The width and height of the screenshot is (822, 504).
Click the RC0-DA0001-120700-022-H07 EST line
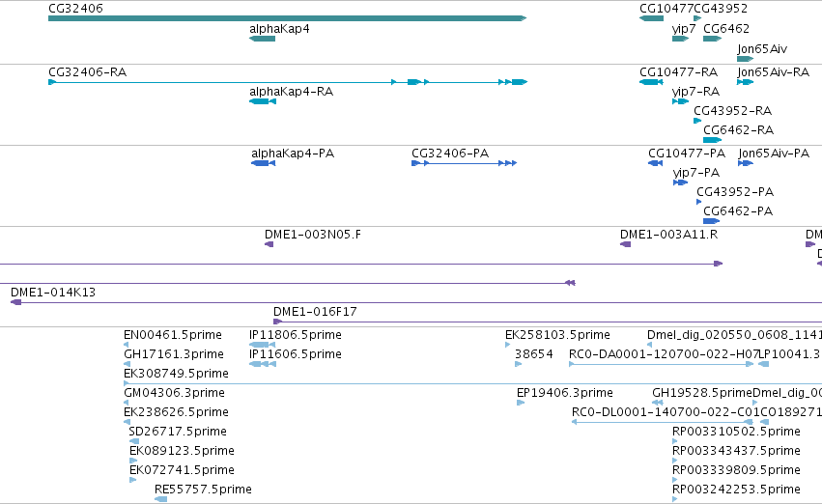coord(662,364)
